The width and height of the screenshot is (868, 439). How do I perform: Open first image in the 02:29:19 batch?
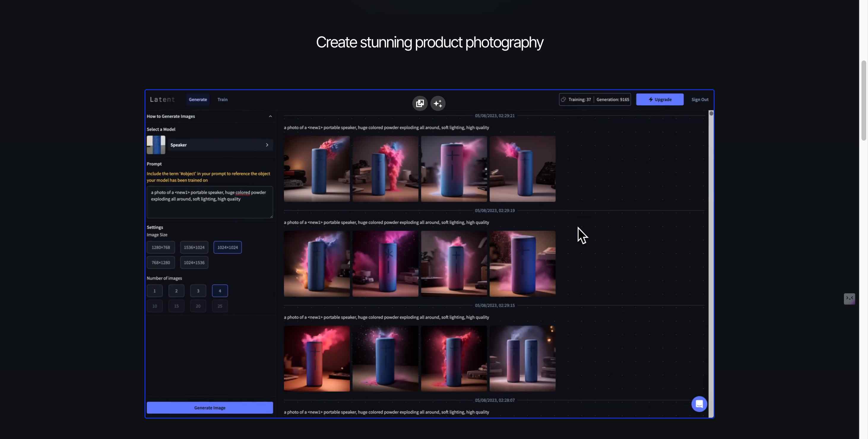click(x=317, y=264)
